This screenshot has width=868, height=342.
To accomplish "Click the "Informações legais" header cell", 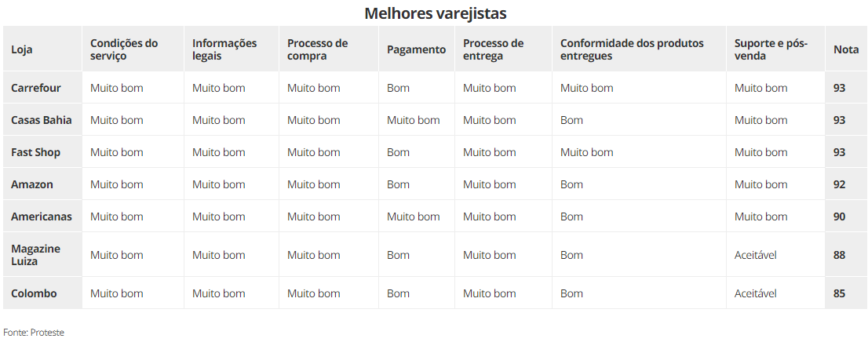I will pyautogui.click(x=224, y=49).
